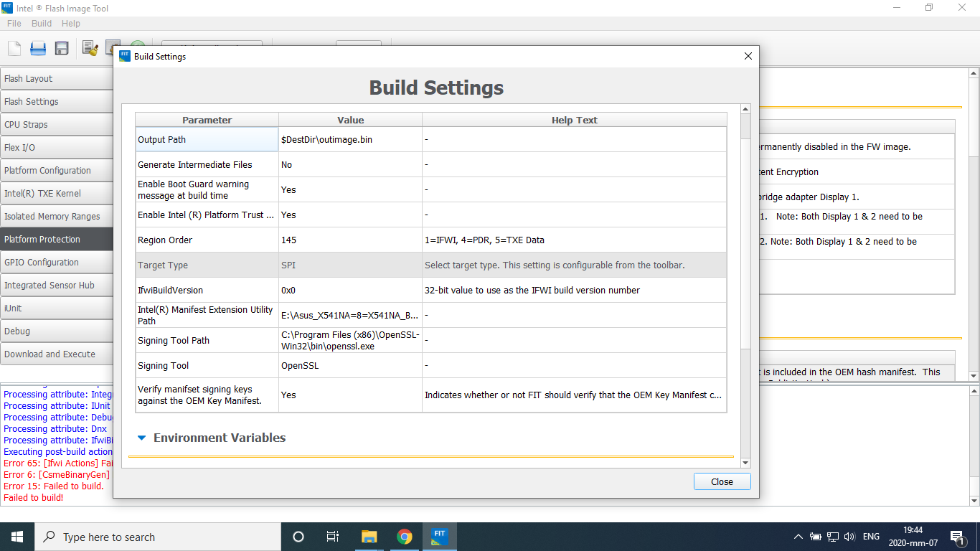
Task: Click the IfwiBuildVersion value 0x0
Action: [350, 290]
